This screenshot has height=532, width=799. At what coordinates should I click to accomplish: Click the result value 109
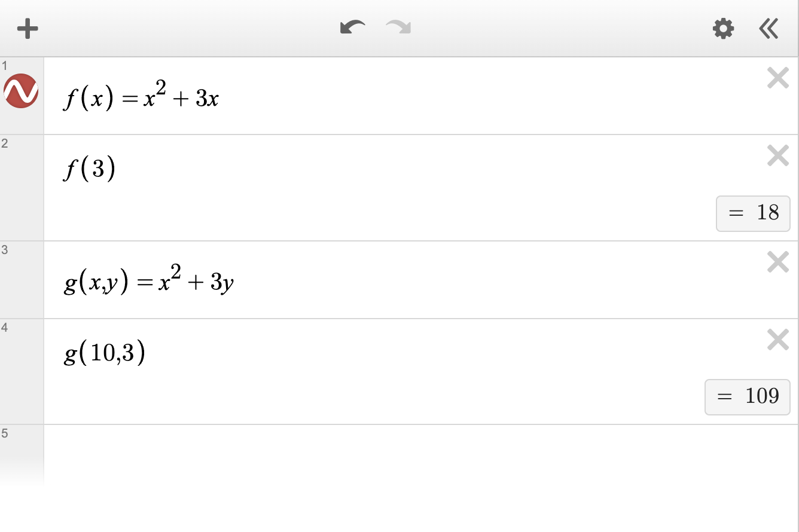coord(748,396)
